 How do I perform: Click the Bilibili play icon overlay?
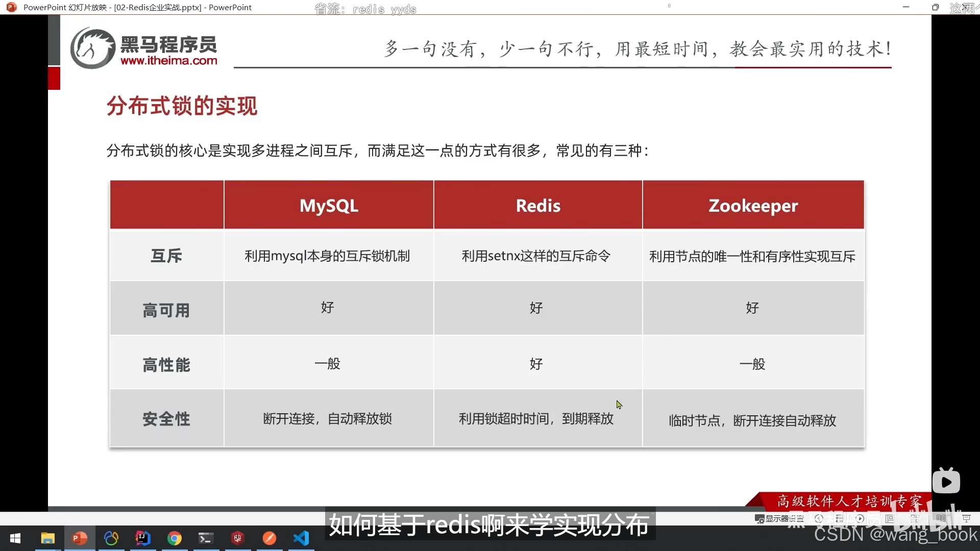946,482
